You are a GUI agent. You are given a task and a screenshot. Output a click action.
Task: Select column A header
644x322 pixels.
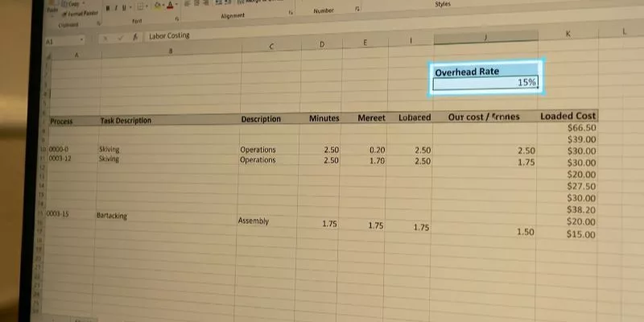coord(76,54)
